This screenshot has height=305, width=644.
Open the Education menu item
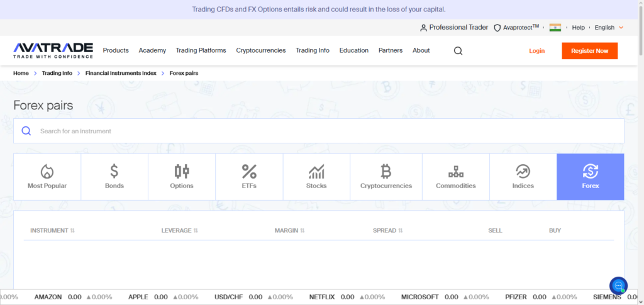coord(353,51)
